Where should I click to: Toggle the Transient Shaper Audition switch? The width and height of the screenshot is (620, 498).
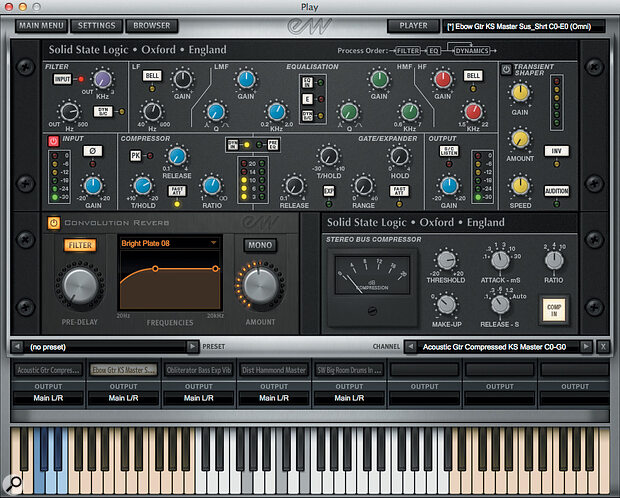click(x=556, y=191)
